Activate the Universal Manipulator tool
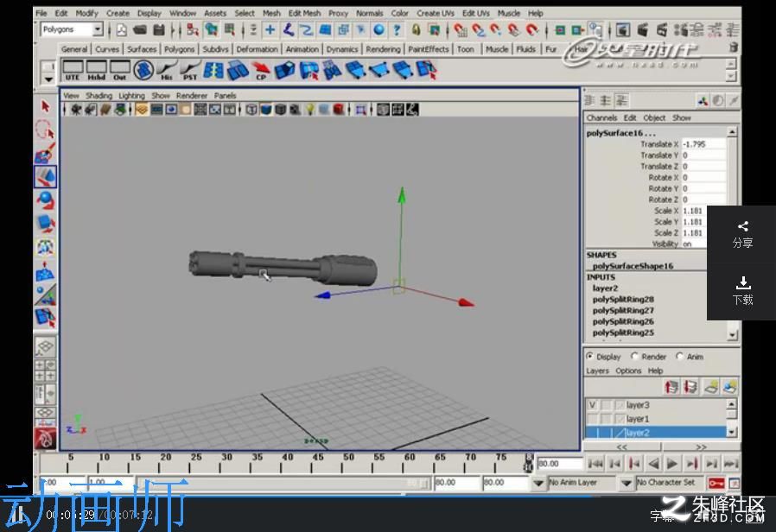The image size is (776, 532). [46, 247]
